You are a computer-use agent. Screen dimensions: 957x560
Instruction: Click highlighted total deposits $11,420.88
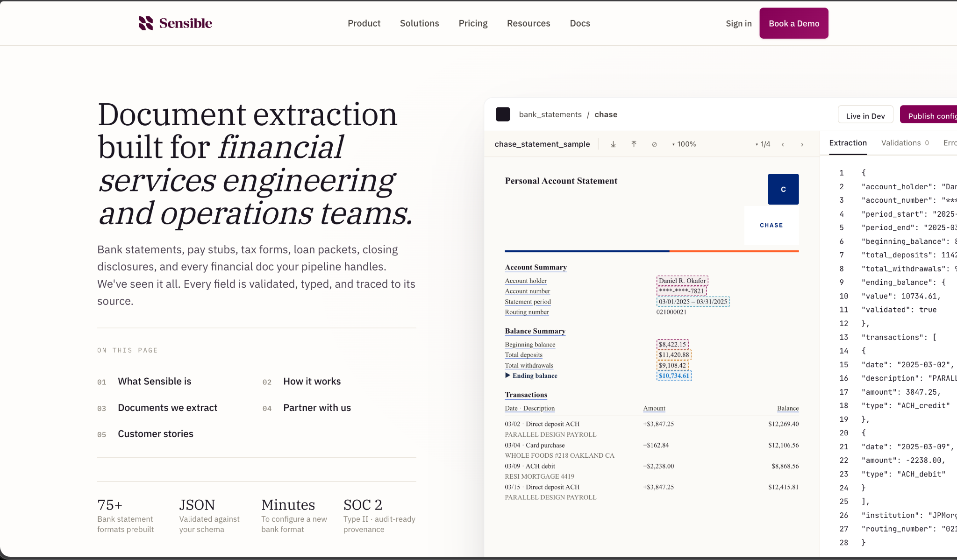click(x=674, y=355)
